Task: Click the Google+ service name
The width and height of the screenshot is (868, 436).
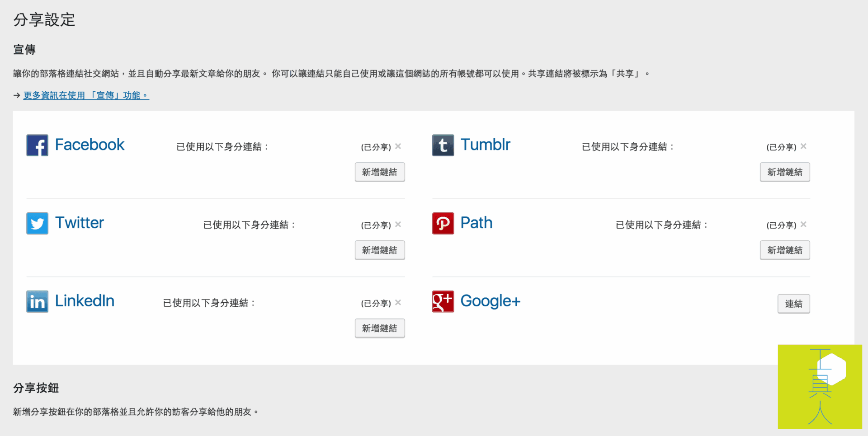Action: click(491, 301)
